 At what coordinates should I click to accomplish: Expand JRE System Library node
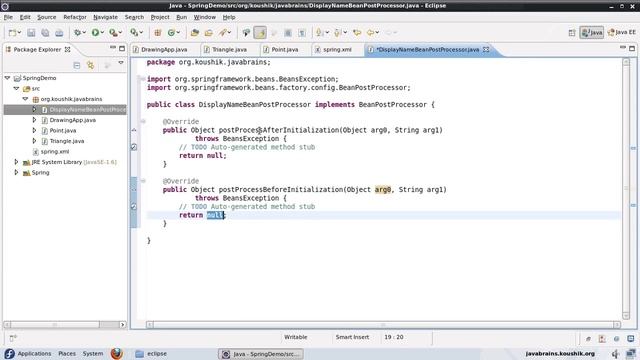coord(16,162)
